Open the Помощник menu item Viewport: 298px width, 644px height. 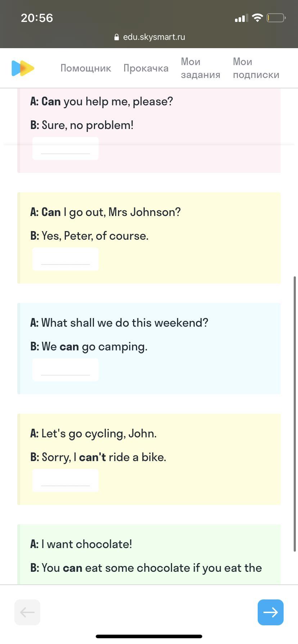click(86, 68)
